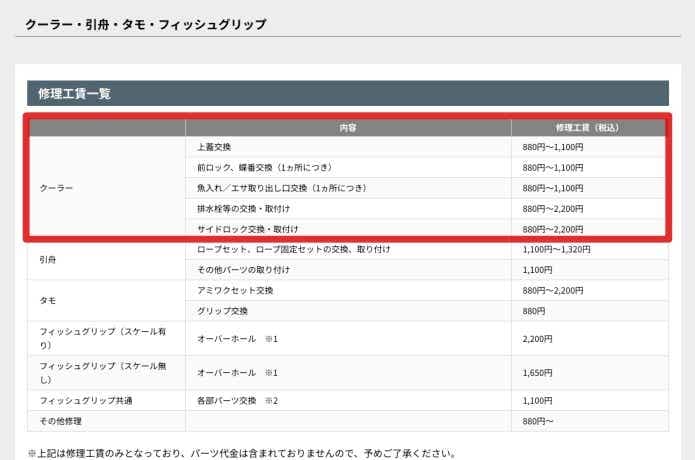Click the 各部パーツ交換 ※2 entry
The width and height of the screenshot is (695, 460).
click(237, 400)
